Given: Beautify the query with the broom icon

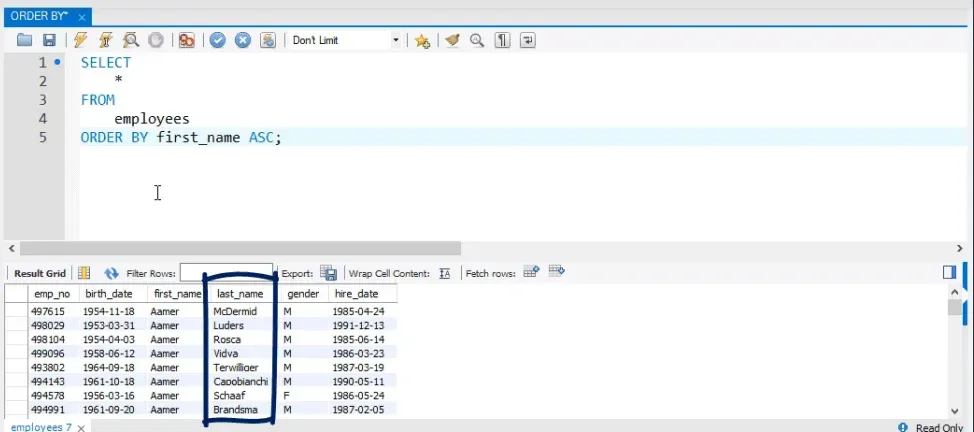Looking at the screenshot, I should [x=452, y=40].
